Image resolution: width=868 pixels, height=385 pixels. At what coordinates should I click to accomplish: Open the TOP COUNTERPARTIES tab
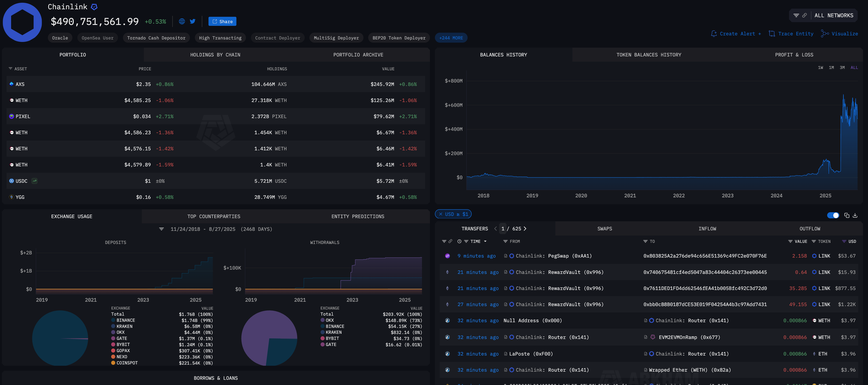pos(214,216)
